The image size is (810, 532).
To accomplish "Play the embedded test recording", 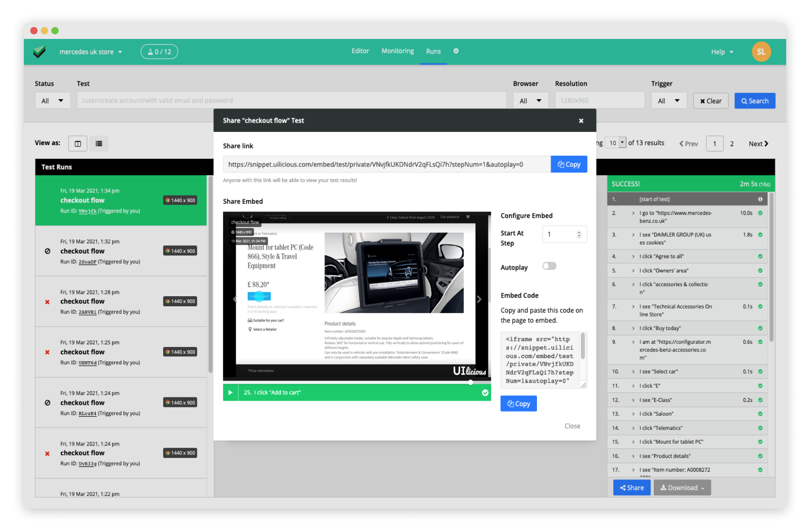I will 230,392.
